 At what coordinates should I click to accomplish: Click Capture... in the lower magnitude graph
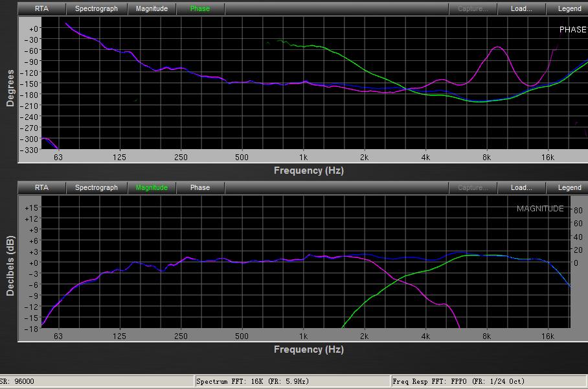point(473,188)
